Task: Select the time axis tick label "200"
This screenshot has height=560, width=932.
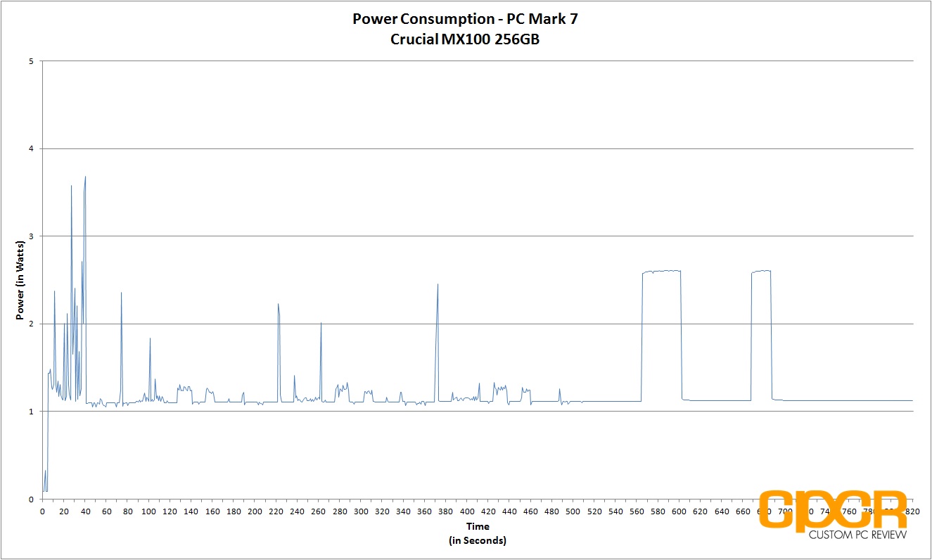Action: (255, 511)
